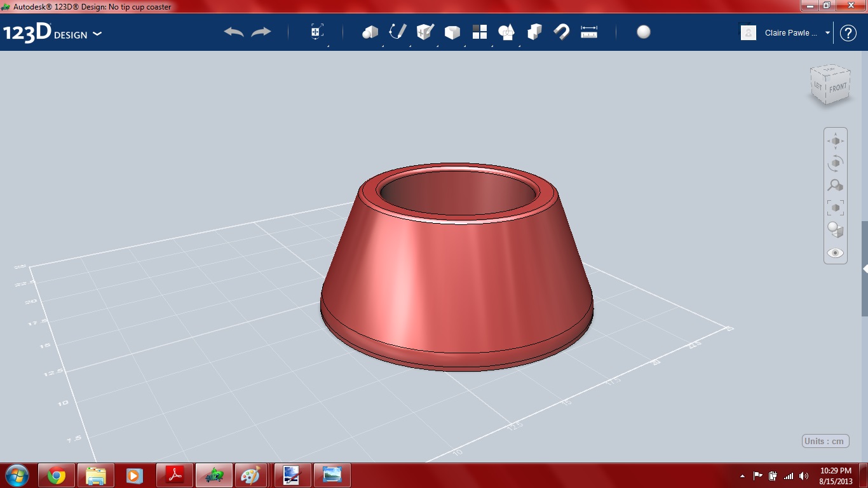Select the Measure ruler tool
This screenshot has width=868, height=488.
[x=589, y=32]
